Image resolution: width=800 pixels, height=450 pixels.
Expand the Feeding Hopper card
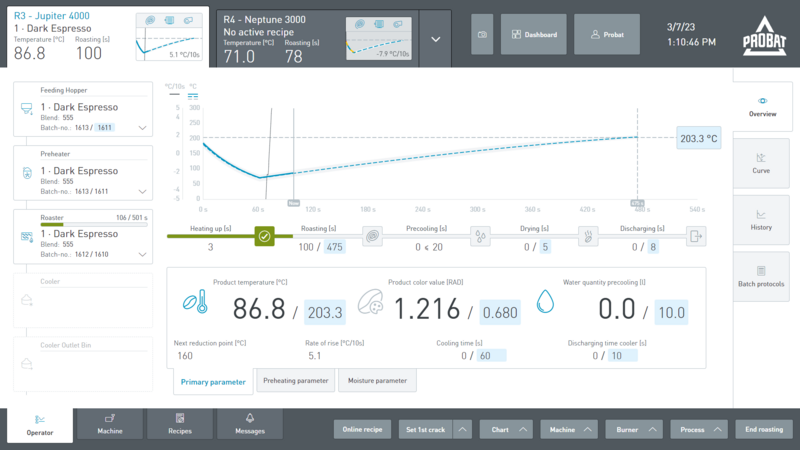142,128
